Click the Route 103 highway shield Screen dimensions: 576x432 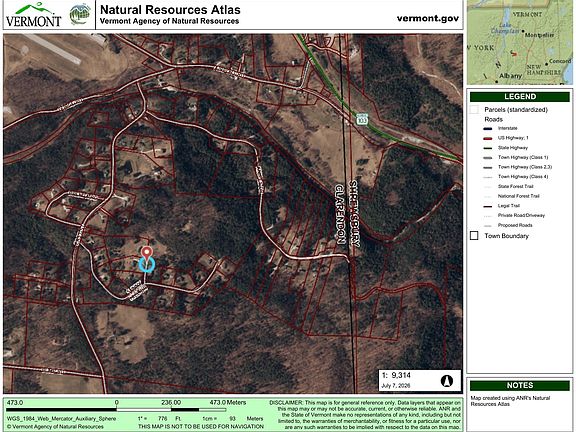pos(361,119)
